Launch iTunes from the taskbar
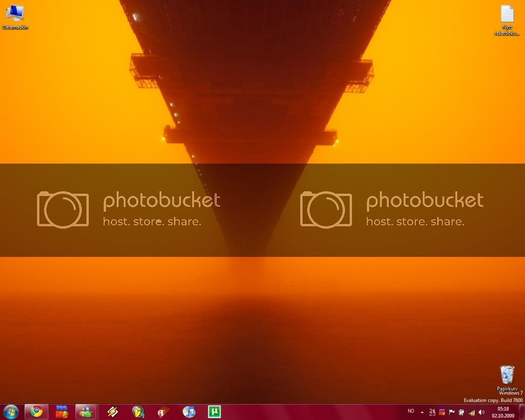Screen dimensions: 525x420 pyautogui.click(x=189, y=412)
